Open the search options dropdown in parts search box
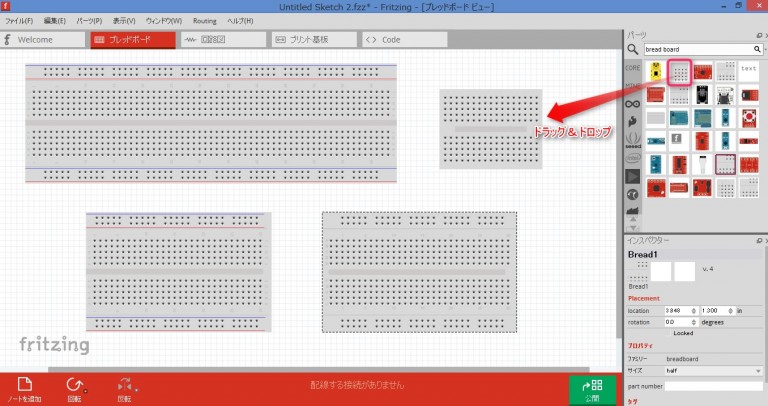This screenshot has width=768, height=406. tap(757, 48)
